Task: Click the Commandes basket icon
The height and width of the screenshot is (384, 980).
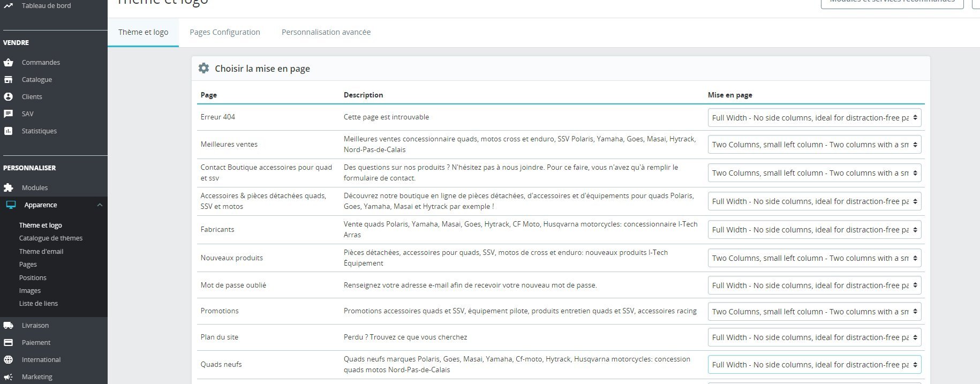Action: 8,63
